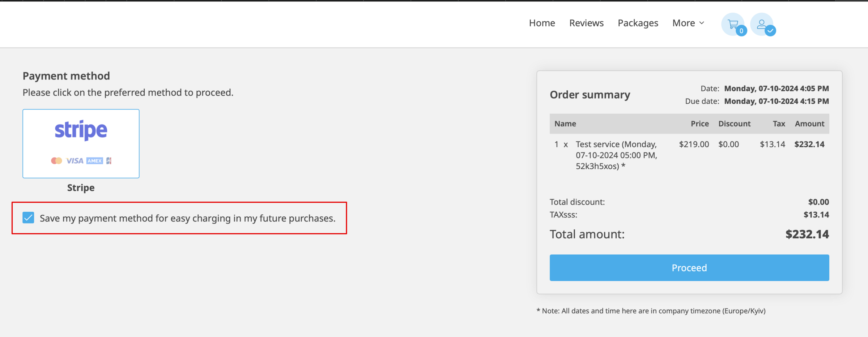Viewport: 868px width, 337px height.
Task: Select the Stripe payment method card
Action: pyautogui.click(x=80, y=143)
